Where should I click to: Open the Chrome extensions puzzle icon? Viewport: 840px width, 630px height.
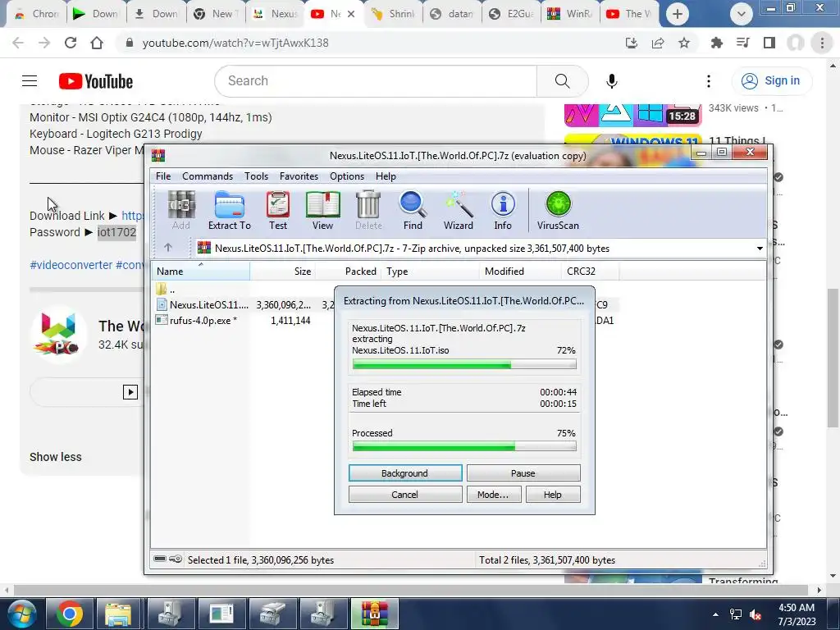pyautogui.click(x=716, y=43)
